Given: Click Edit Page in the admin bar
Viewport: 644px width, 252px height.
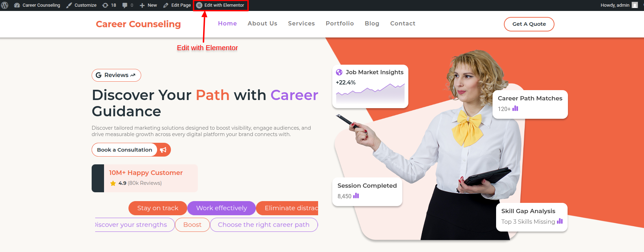Looking at the screenshot, I should pyautogui.click(x=177, y=5).
